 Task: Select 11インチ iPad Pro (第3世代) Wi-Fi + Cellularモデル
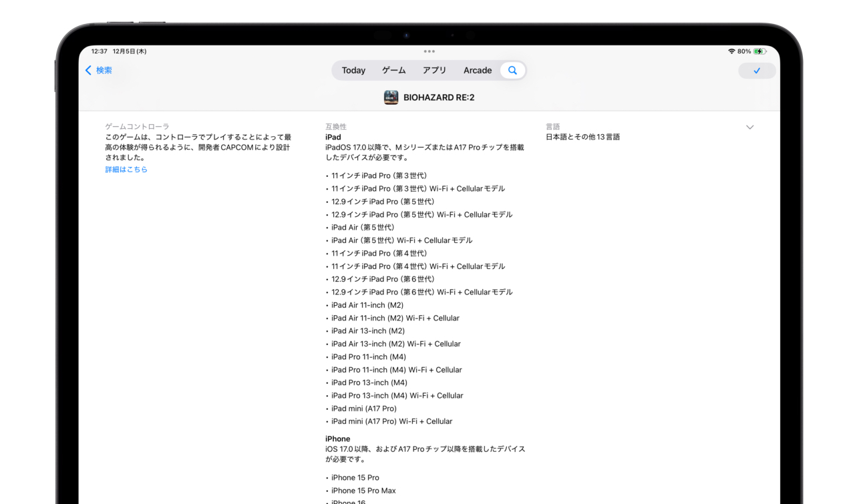pos(418,189)
